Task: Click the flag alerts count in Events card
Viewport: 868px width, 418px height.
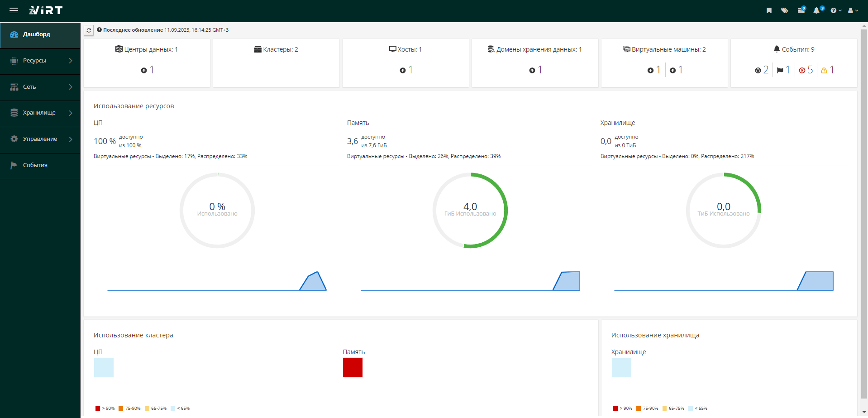Action: pos(783,70)
